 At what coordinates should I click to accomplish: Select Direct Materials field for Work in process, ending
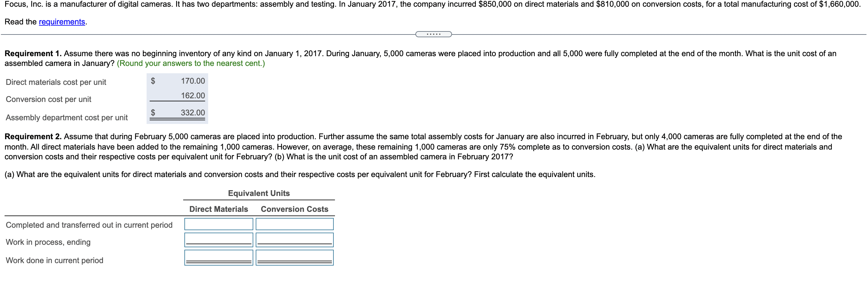(x=219, y=240)
